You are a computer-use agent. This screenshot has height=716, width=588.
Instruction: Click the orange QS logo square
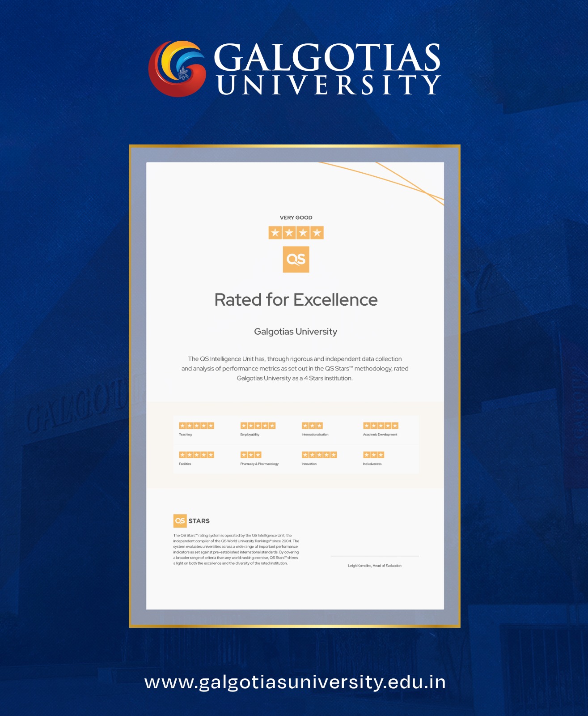[296, 259]
